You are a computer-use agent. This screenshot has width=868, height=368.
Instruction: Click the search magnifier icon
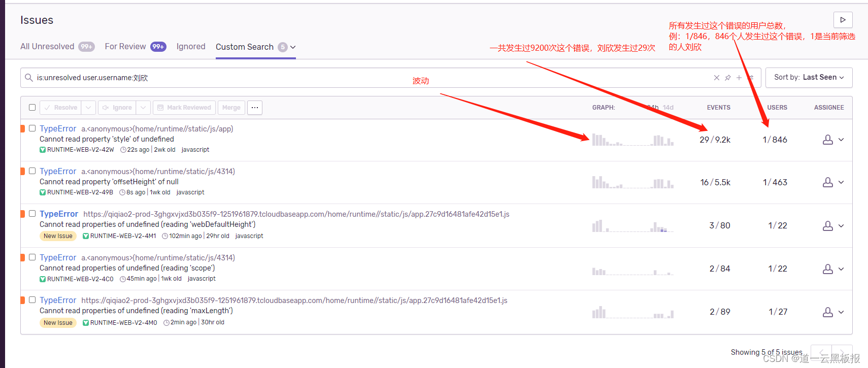(x=29, y=78)
